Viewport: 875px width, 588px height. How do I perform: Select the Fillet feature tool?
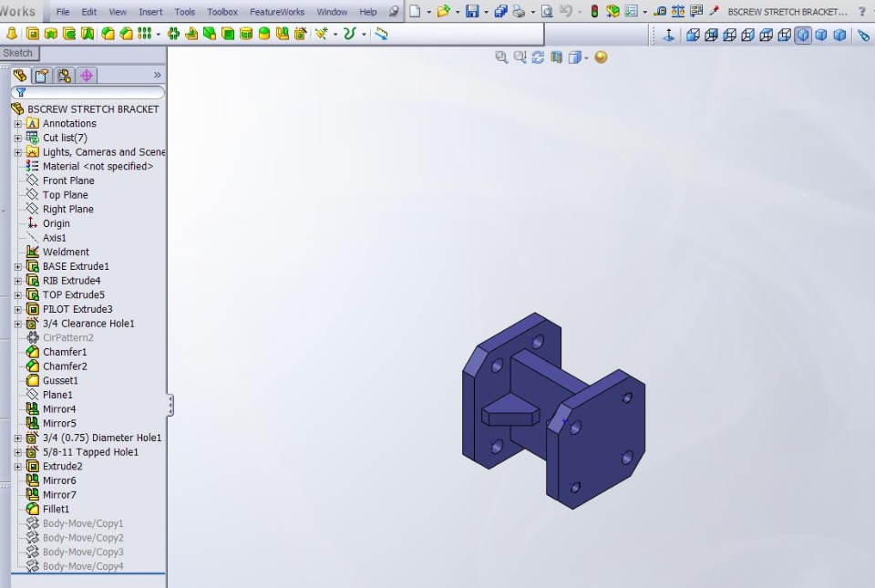click(x=108, y=34)
